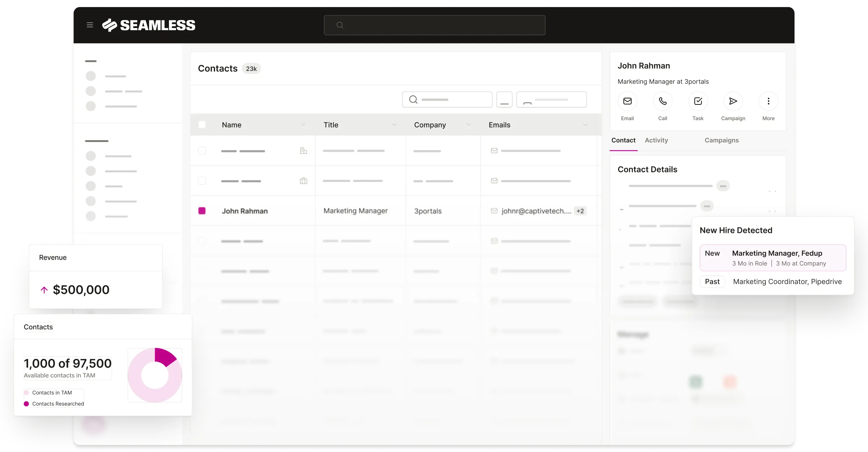Select the first contact row checkbox
This screenshot has height=452, width=868.
[x=202, y=151]
